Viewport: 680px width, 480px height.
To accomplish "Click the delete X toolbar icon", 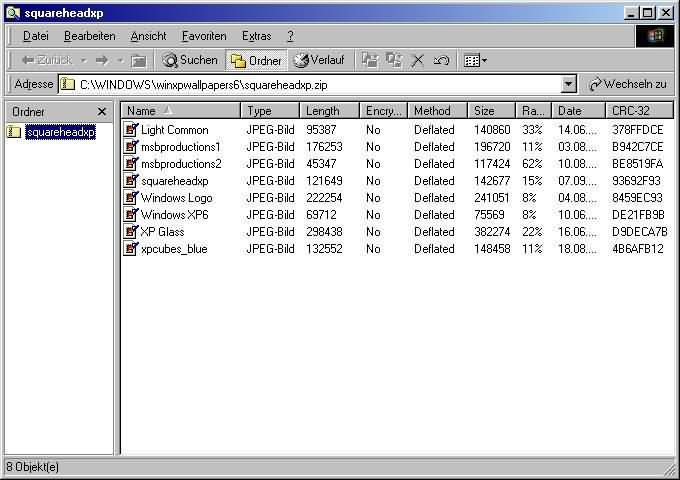I will click(417, 61).
